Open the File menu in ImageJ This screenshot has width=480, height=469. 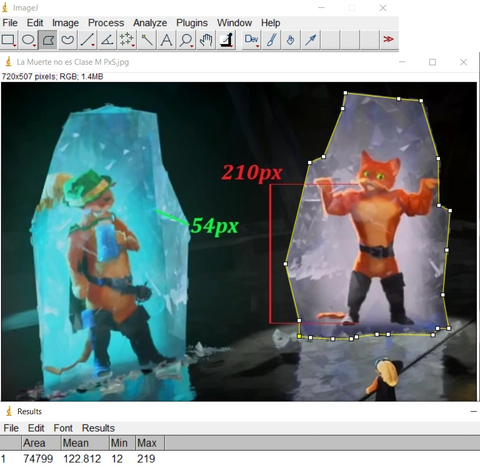(x=10, y=23)
